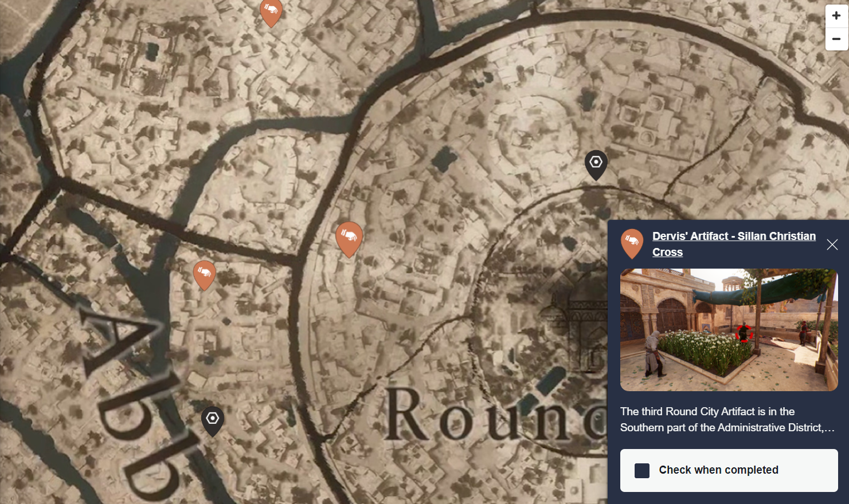The width and height of the screenshot is (849, 504).
Task: Tick the Check when completed checkbox
Action: point(642,471)
